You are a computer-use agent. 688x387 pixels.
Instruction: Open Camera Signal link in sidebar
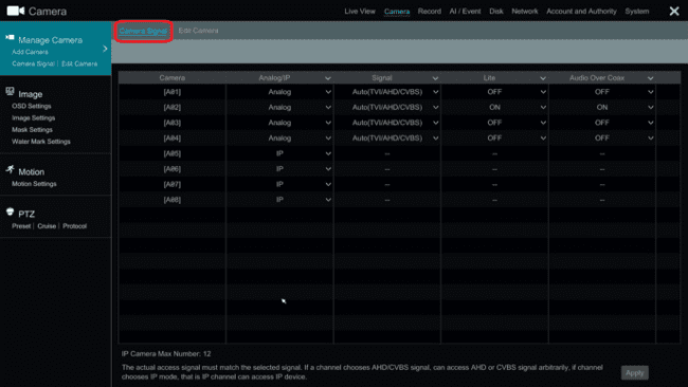pyautogui.click(x=33, y=64)
